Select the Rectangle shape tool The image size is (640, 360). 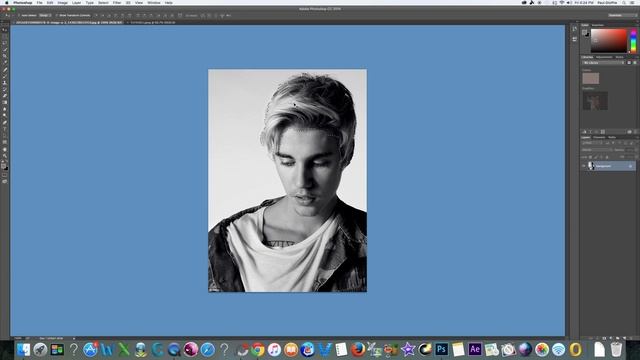[x=5, y=142]
